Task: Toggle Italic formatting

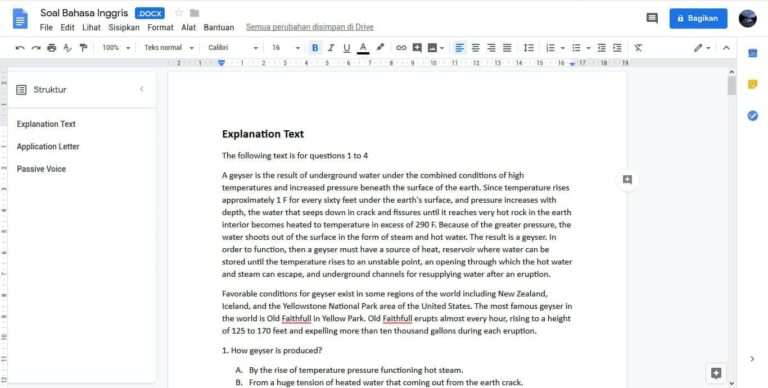Action: point(331,48)
